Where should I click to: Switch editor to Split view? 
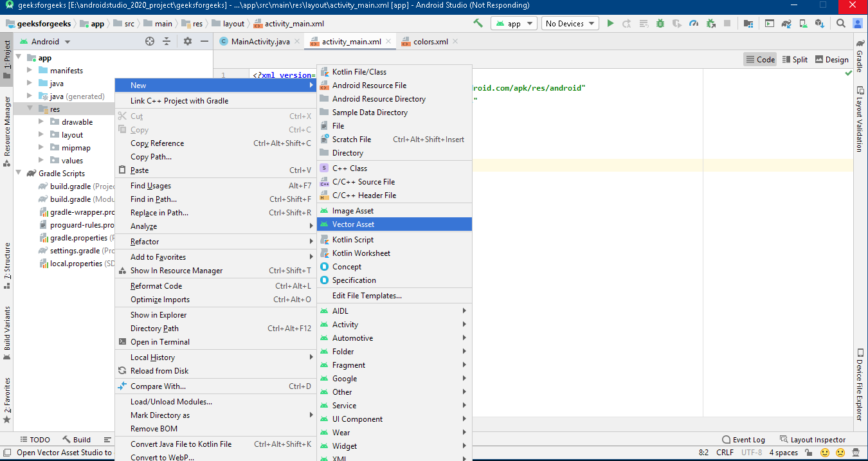tap(794, 59)
